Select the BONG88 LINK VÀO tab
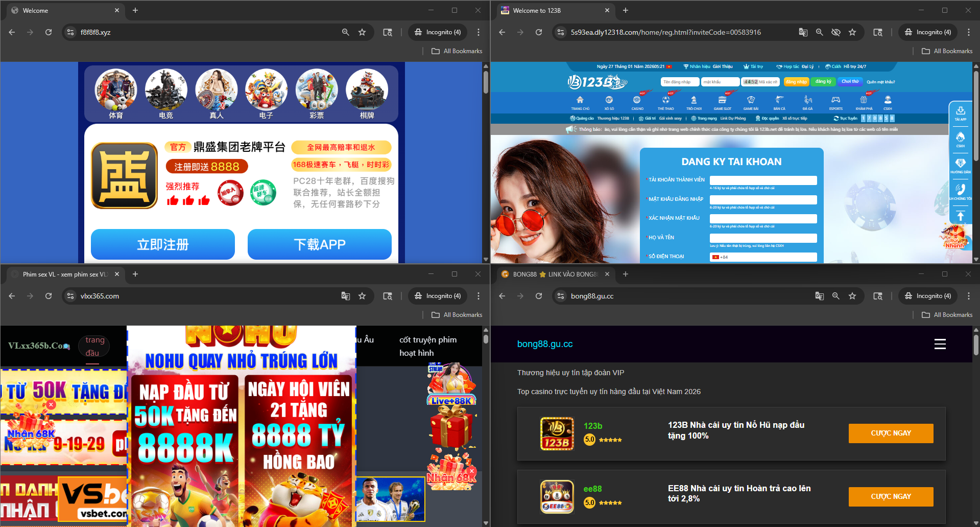 coord(555,274)
